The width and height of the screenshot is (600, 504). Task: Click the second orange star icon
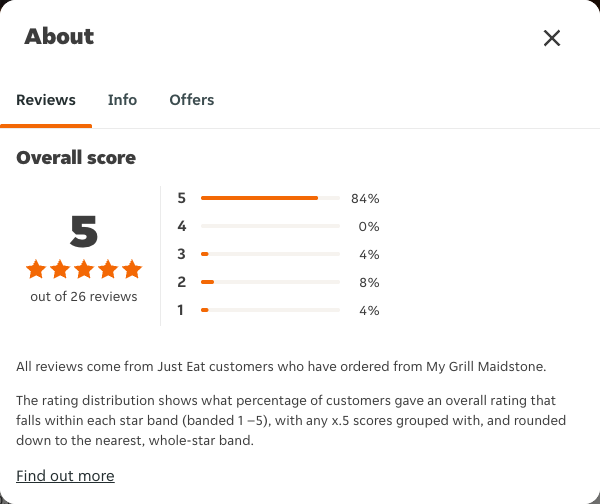click(x=60, y=269)
